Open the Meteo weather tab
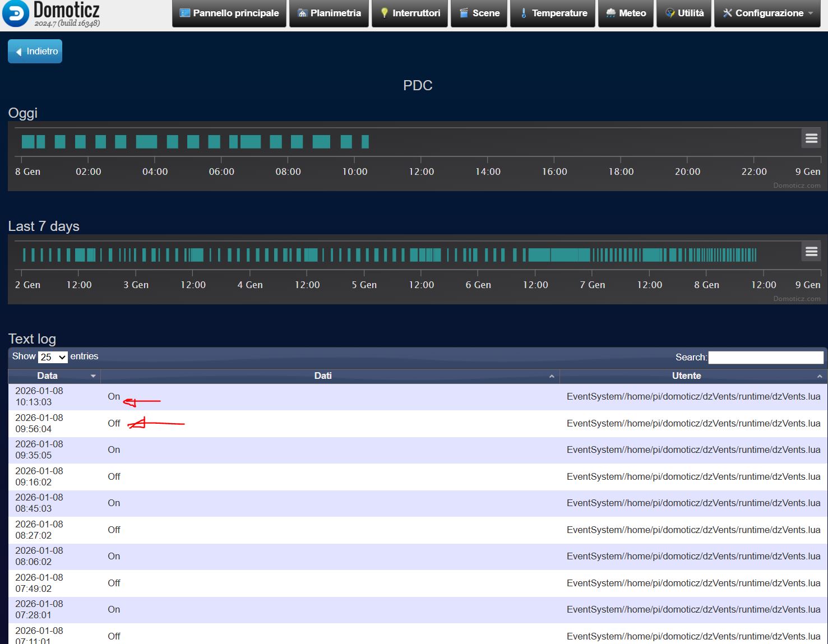 [626, 13]
